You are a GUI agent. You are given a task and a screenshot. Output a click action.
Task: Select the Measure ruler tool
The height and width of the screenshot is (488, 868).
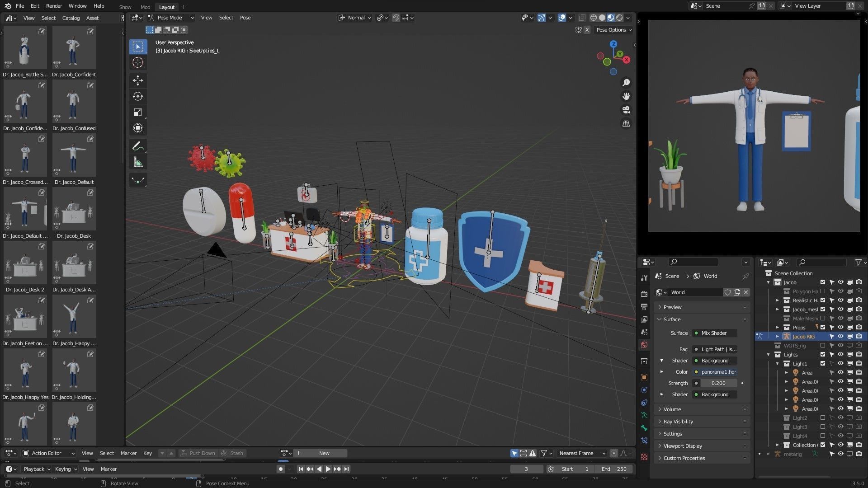[138, 162]
